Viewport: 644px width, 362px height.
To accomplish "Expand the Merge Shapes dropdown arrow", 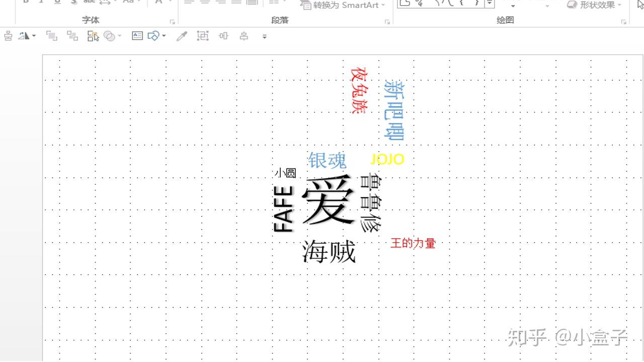I will [120, 36].
